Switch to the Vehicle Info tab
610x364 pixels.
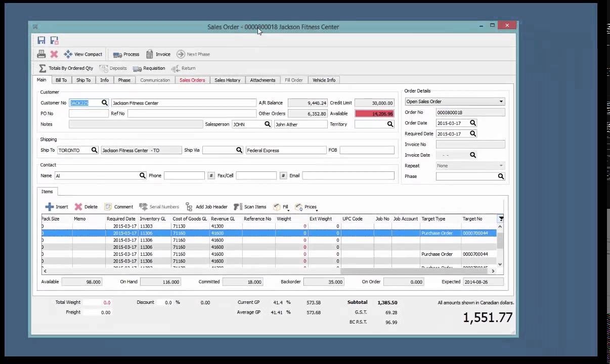(x=324, y=80)
